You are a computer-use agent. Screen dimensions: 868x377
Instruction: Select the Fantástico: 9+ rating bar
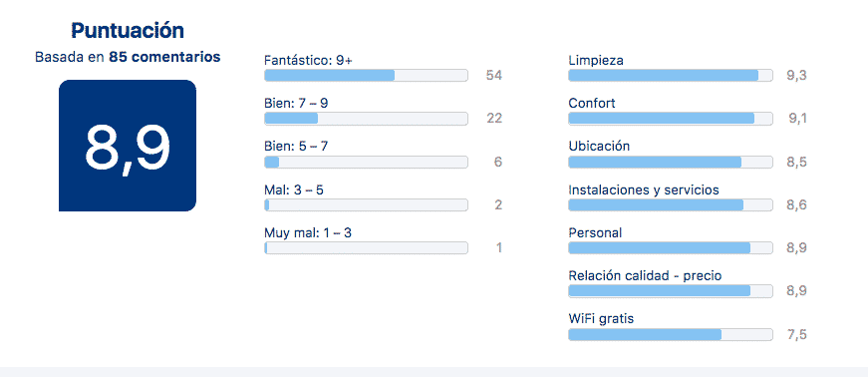pos(366,76)
